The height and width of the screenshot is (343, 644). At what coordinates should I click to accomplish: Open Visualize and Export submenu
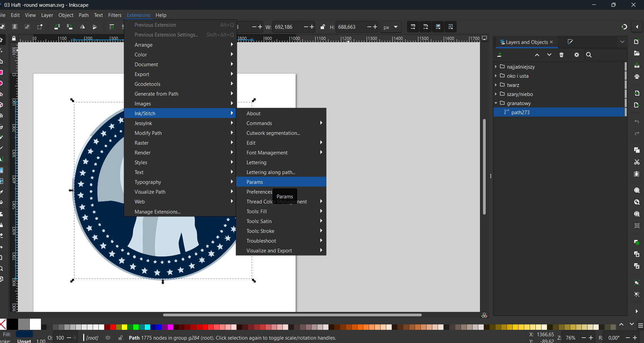tap(281, 250)
